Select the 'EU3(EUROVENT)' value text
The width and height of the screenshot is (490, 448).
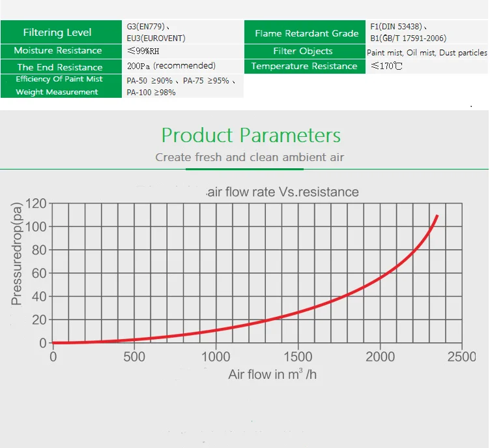[156, 38]
